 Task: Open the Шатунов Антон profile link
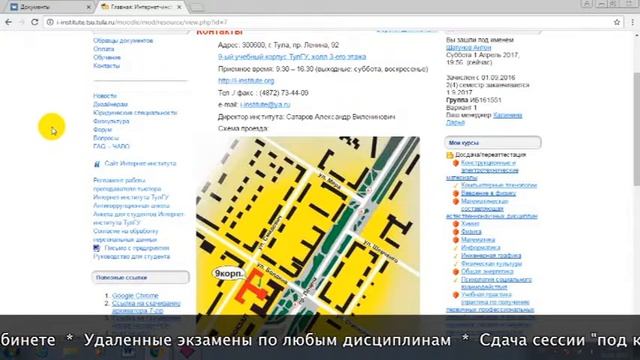tap(469, 48)
